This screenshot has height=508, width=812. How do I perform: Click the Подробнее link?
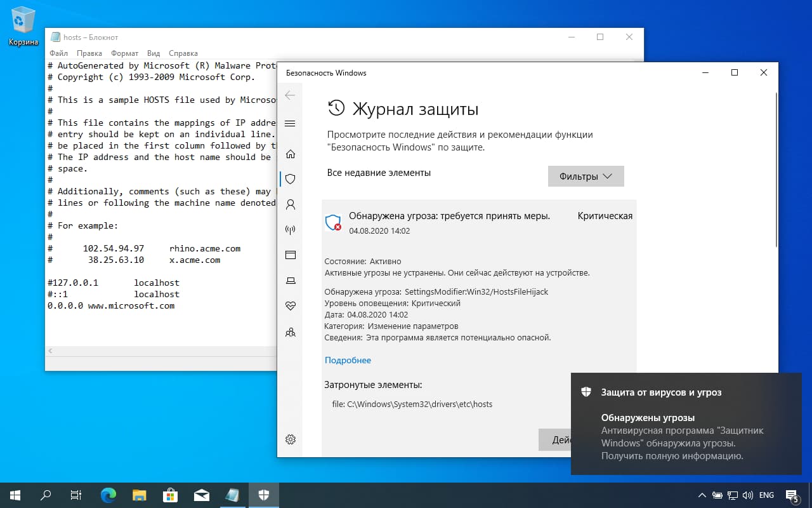348,360
